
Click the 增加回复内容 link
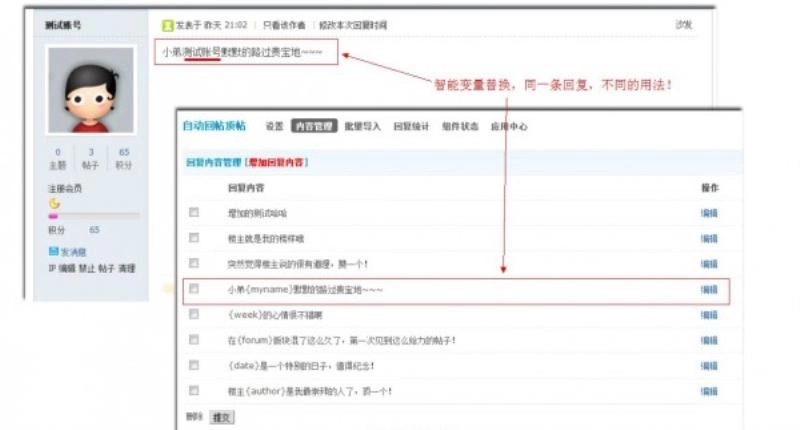pyautogui.click(x=276, y=162)
